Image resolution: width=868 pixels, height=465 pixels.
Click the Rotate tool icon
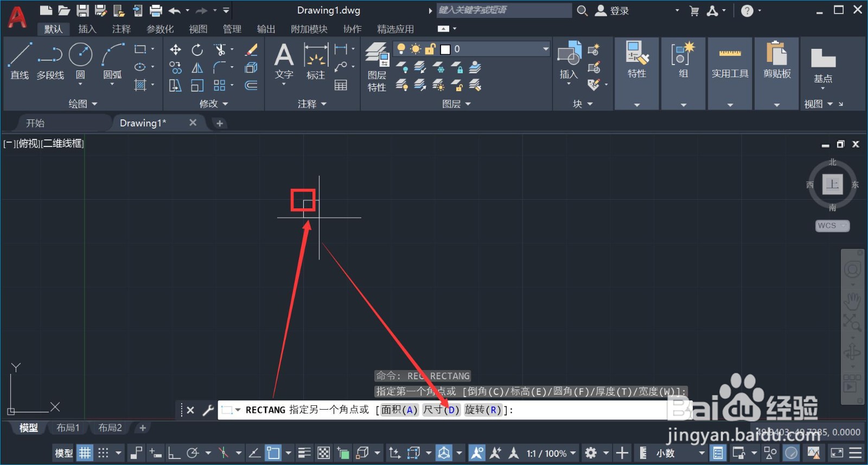click(197, 50)
